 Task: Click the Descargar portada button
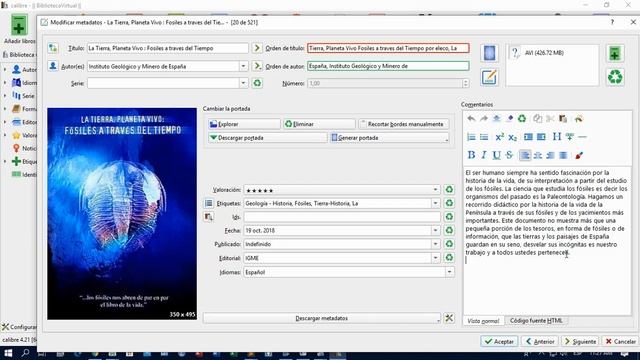(x=268, y=138)
